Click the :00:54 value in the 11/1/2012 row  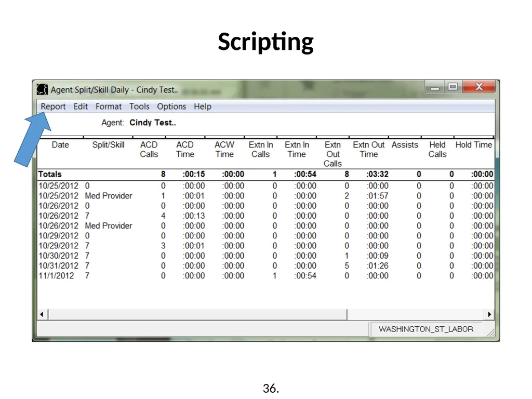click(305, 275)
